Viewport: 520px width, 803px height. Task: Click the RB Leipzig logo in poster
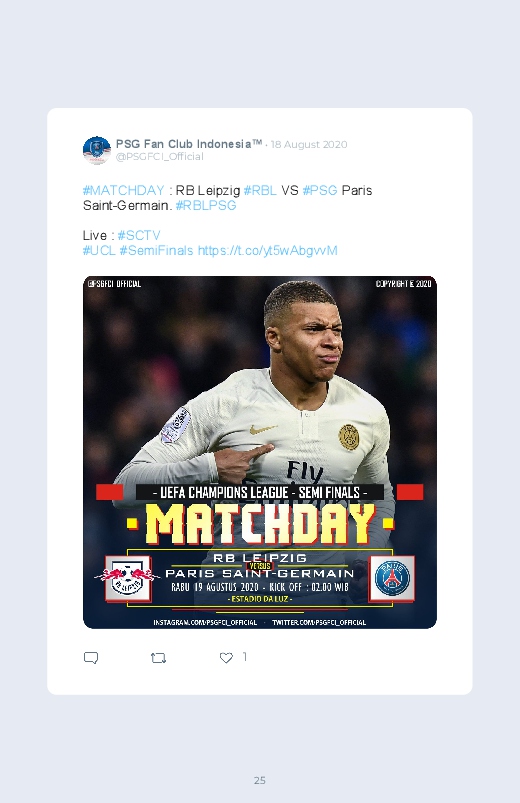(128, 578)
